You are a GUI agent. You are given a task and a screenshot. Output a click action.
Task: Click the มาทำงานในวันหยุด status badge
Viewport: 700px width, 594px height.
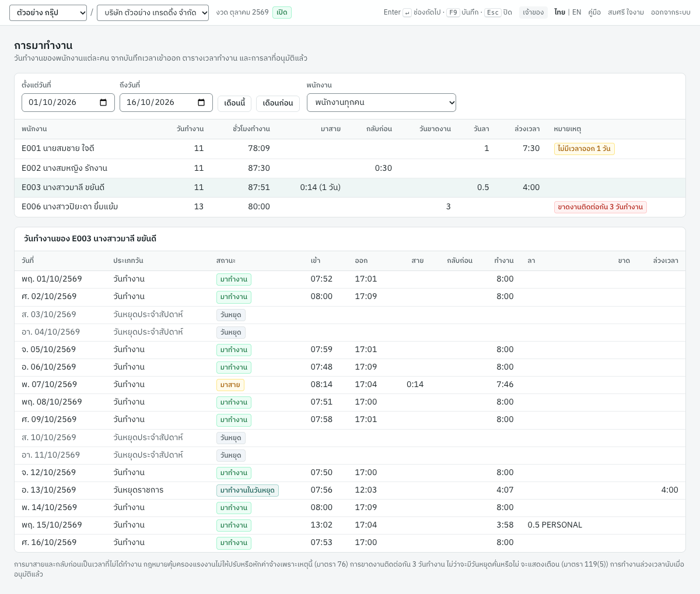pos(247,490)
